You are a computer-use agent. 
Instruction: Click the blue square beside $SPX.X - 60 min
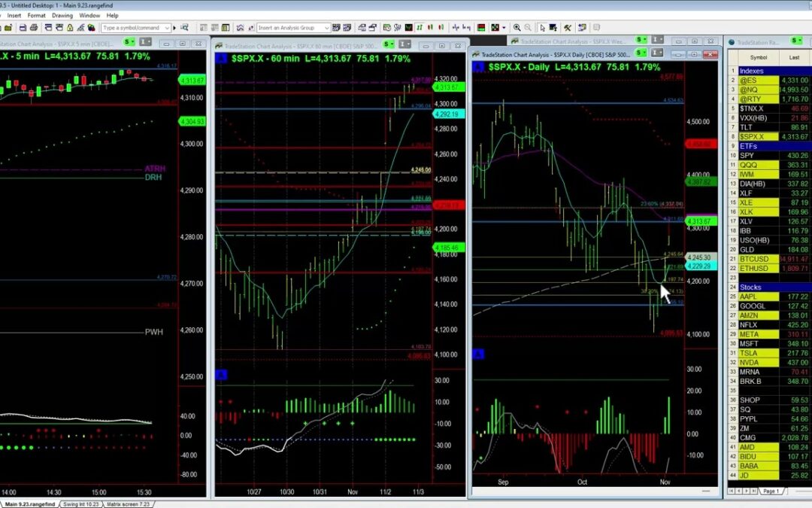pos(221,59)
